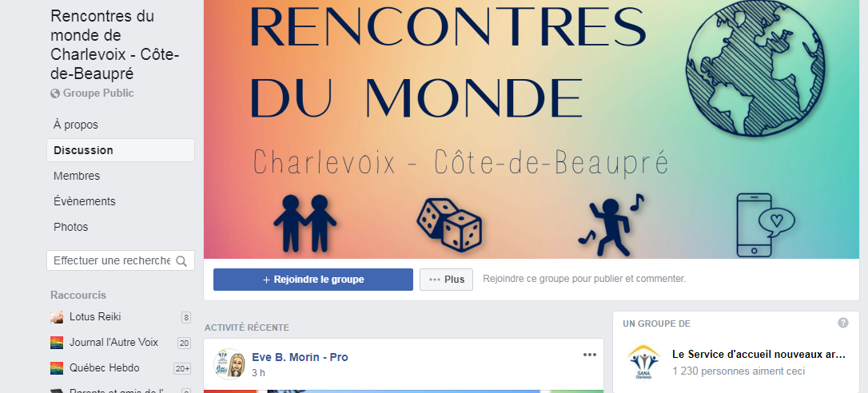Open Eve B. Morin - Pro profile link
The image size is (868, 393).
pos(300,357)
